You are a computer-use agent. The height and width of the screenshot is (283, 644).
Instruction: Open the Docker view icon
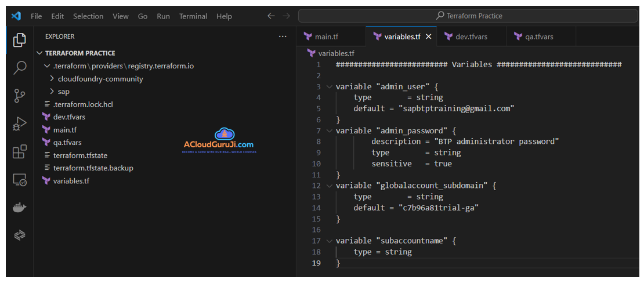click(20, 208)
